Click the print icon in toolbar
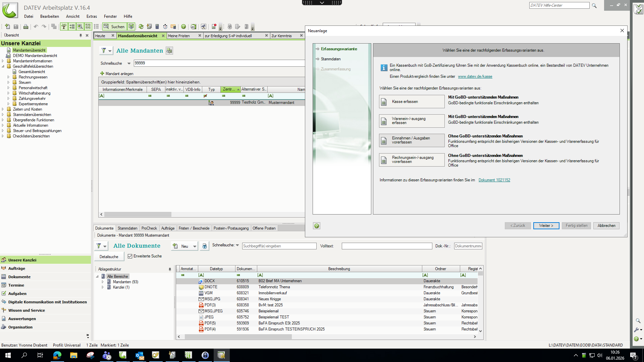Screen dimensions: 644x362 click(25, 26)
